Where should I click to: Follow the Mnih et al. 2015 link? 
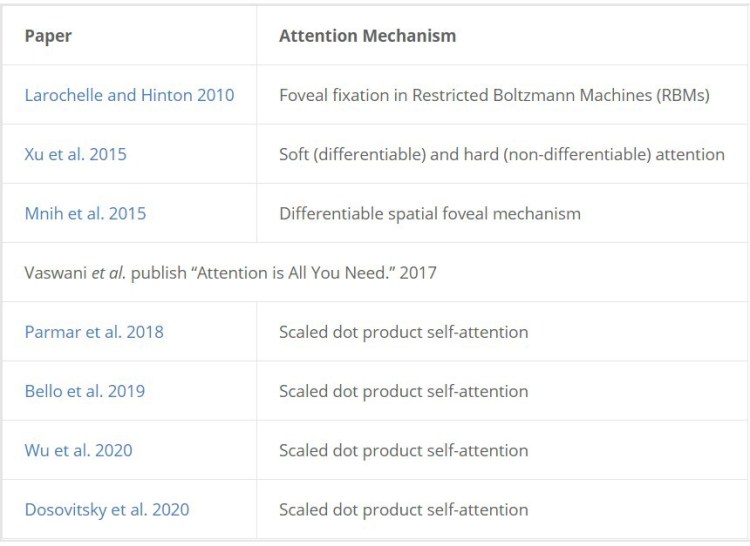[84, 213]
